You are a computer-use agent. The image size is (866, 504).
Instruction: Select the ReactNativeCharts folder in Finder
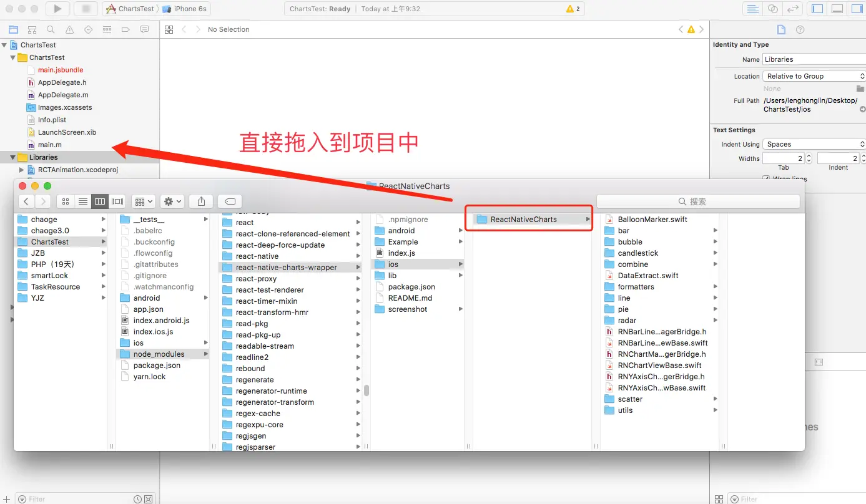tap(533, 219)
